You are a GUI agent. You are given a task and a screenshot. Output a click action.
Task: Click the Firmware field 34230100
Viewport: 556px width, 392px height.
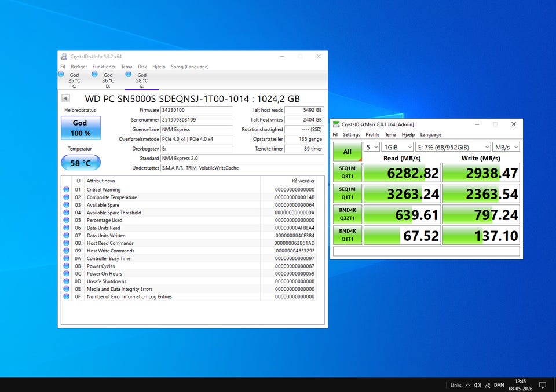[196, 110]
